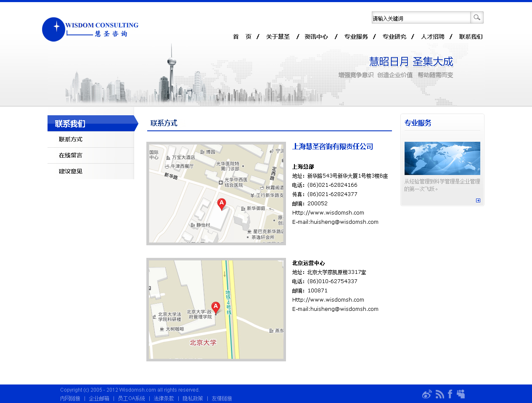The height and width of the screenshot is (403, 532).
Task: Click the red marker A on Shanghai map
Action: 222,204
